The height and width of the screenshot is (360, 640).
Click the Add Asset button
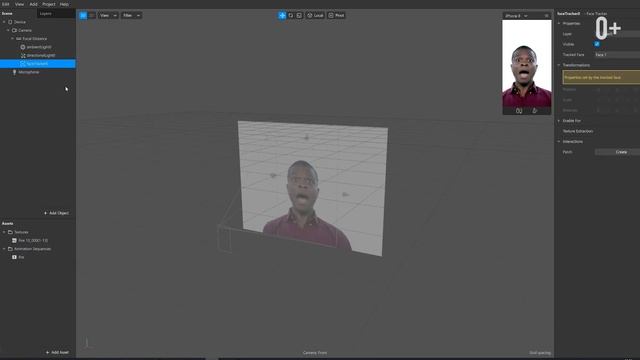point(57,352)
